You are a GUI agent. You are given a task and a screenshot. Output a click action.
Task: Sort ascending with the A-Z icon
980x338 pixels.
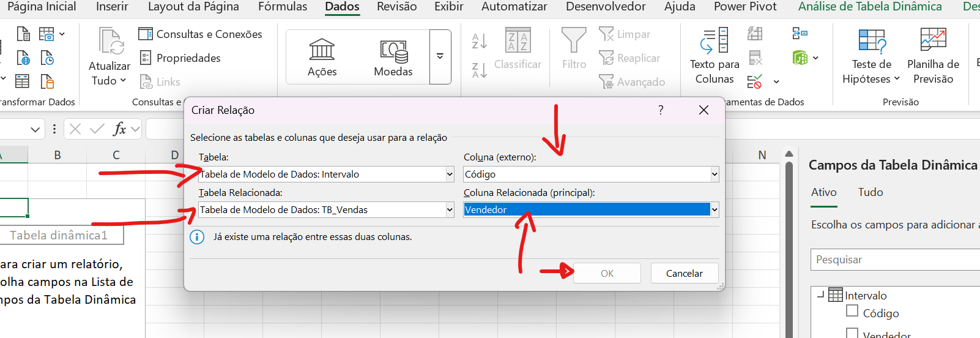480,41
